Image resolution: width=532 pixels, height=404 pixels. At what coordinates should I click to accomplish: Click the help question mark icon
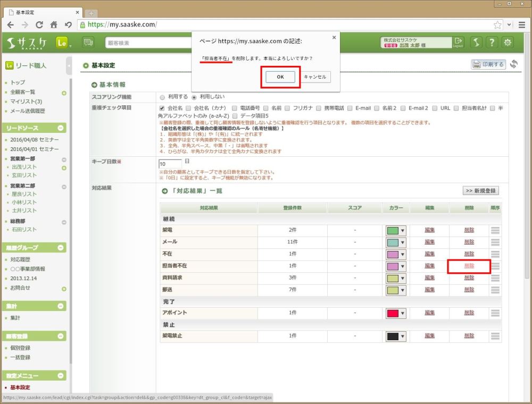pyautogui.click(x=492, y=43)
